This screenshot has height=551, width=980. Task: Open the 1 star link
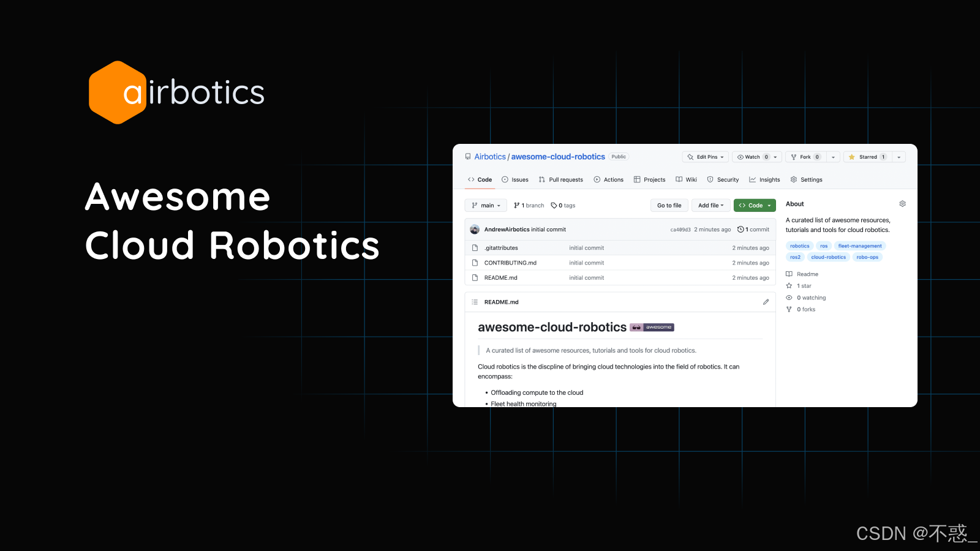click(x=799, y=286)
